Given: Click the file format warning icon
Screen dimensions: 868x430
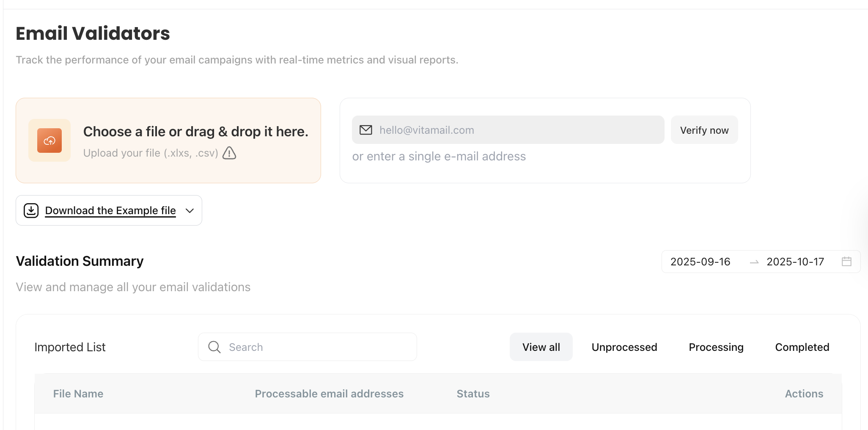Looking at the screenshot, I should (228, 153).
